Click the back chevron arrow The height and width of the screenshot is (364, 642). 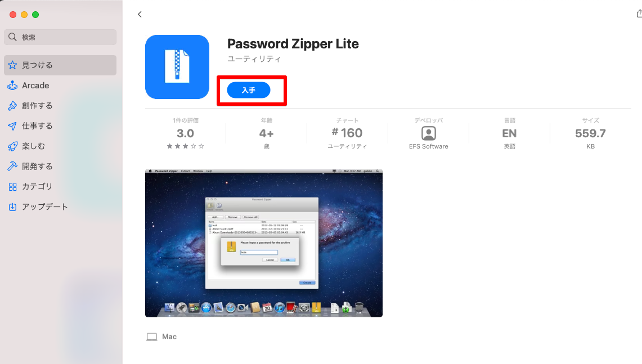[x=140, y=14]
